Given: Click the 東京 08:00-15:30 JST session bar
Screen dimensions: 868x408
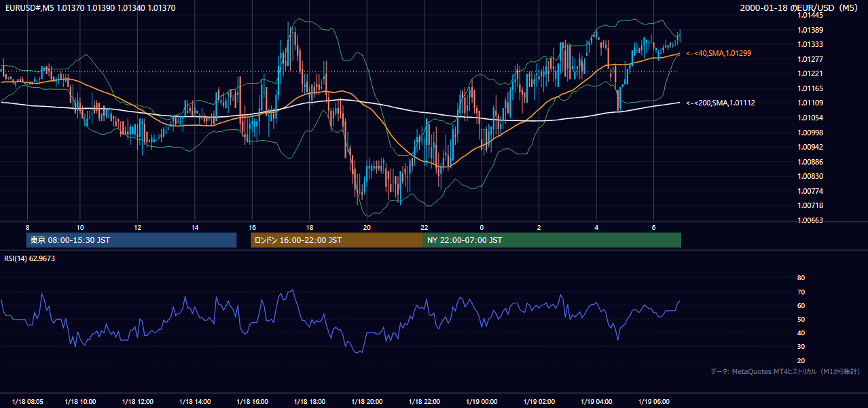Looking at the screenshot, I should tap(131, 240).
